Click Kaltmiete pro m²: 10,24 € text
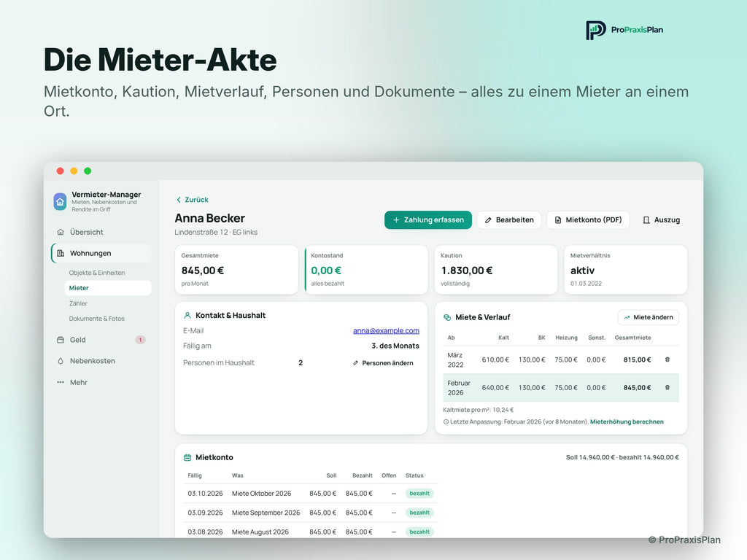Image resolution: width=747 pixels, height=560 pixels. 479,410
